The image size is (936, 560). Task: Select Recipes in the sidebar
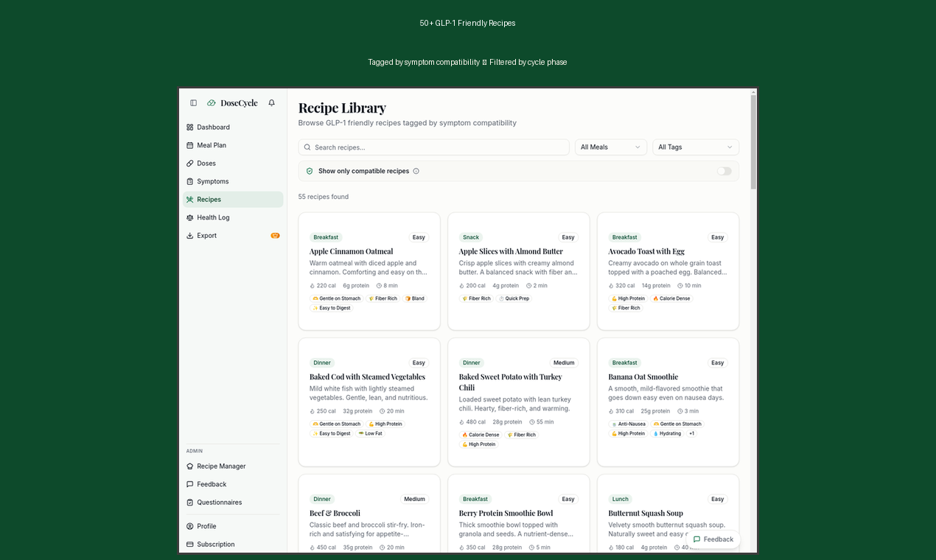coord(233,200)
